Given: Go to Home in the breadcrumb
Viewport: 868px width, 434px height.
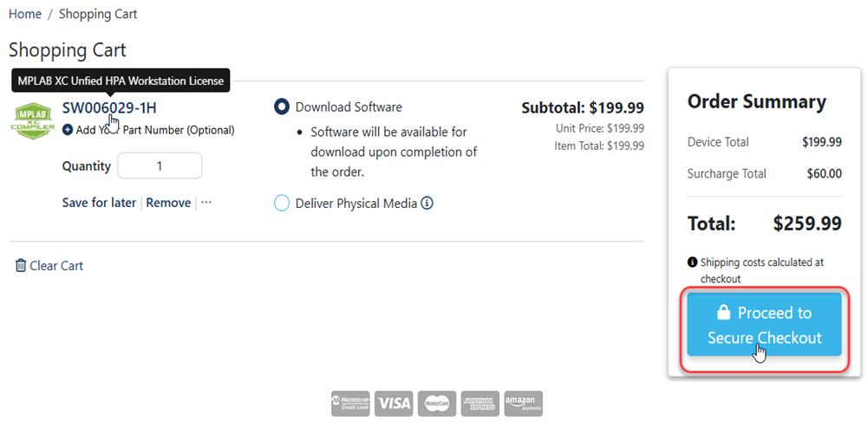Looking at the screenshot, I should pyautogui.click(x=25, y=14).
